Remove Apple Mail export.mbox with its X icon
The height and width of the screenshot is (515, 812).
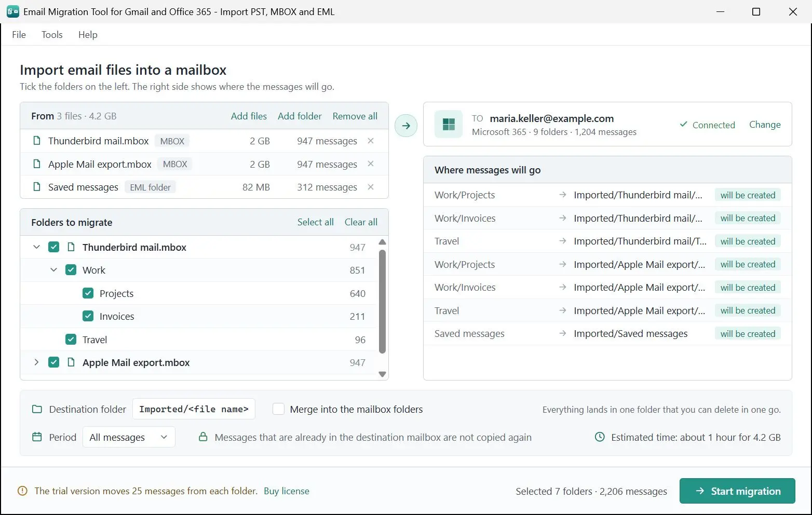[371, 164]
